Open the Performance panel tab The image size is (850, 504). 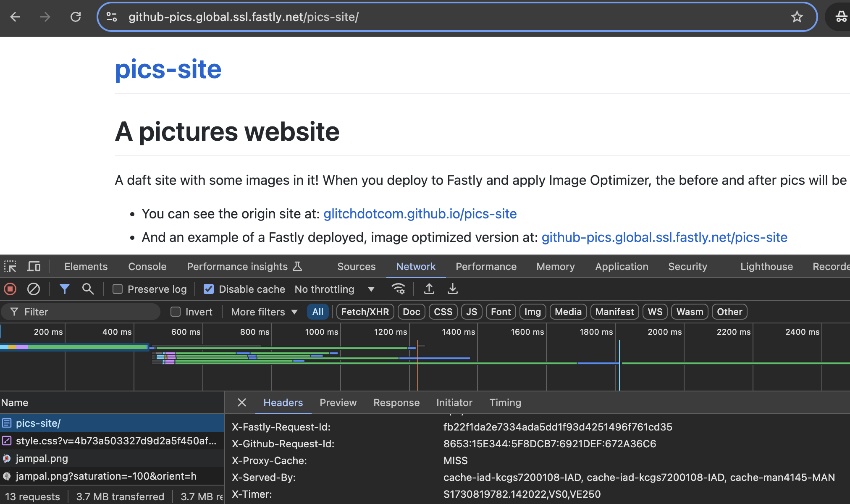point(486,266)
